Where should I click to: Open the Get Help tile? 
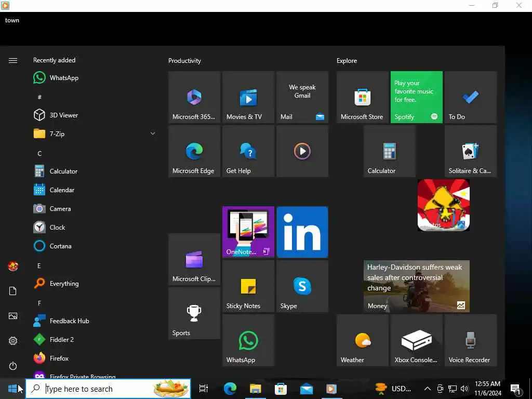click(248, 151)
